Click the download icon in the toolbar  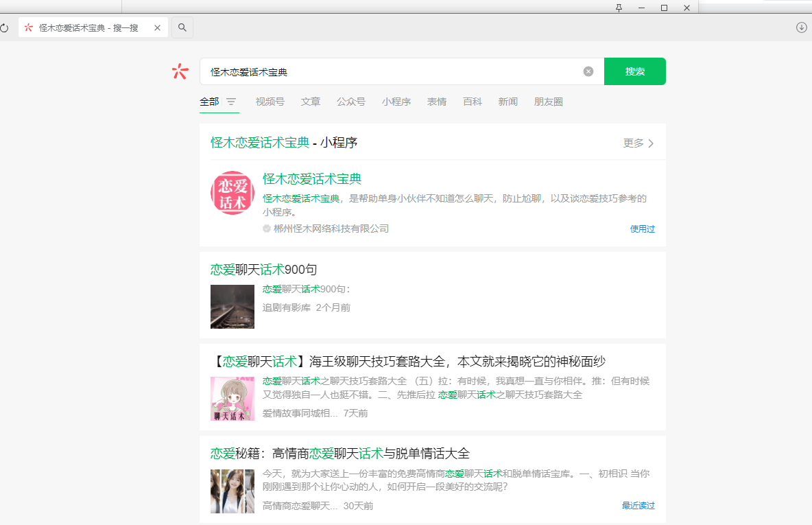[x=801, y=27]
